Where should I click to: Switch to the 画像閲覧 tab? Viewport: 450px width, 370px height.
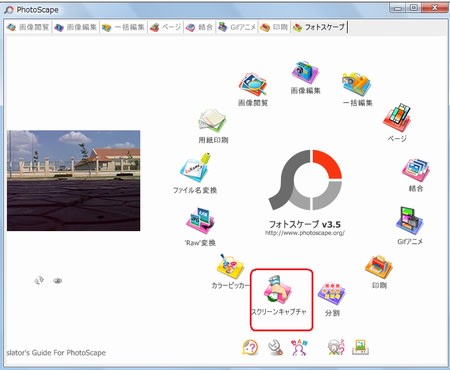point(28,27)
